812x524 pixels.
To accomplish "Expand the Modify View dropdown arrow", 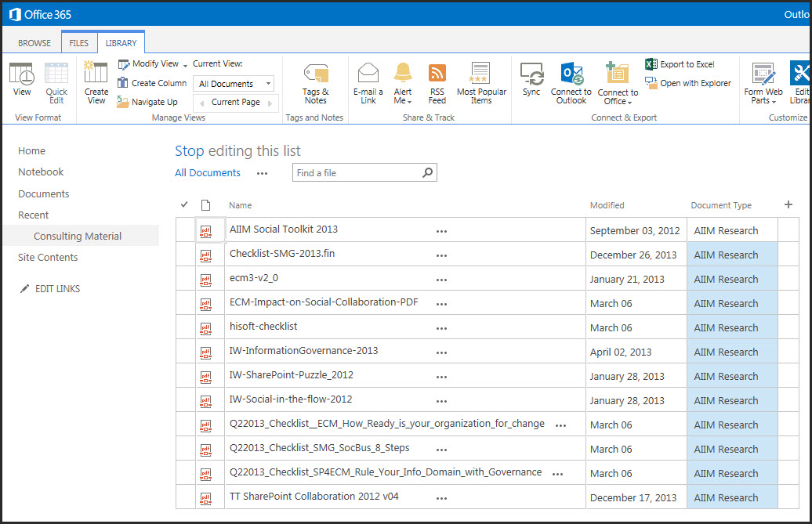I will click(185, 64).
